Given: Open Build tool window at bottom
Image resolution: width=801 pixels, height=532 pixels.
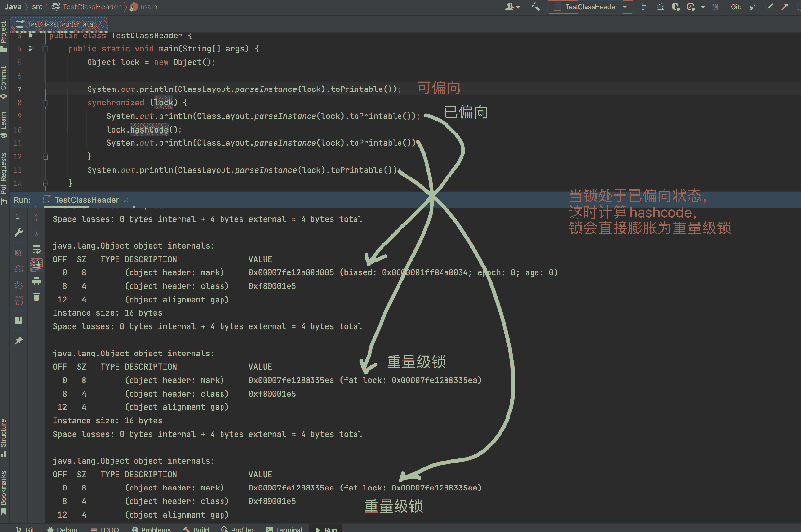Looking at the screenshot, I should (196, 529).
